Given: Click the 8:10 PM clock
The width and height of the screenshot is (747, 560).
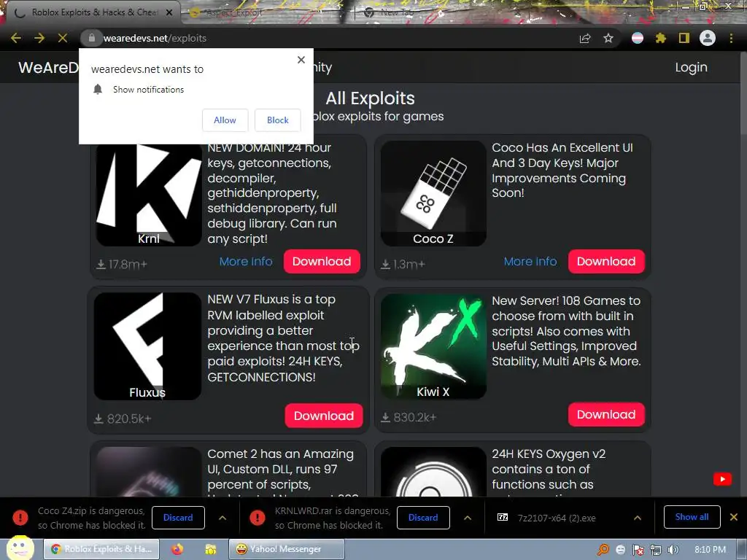Looking at the screenshot, I should 710,550.
